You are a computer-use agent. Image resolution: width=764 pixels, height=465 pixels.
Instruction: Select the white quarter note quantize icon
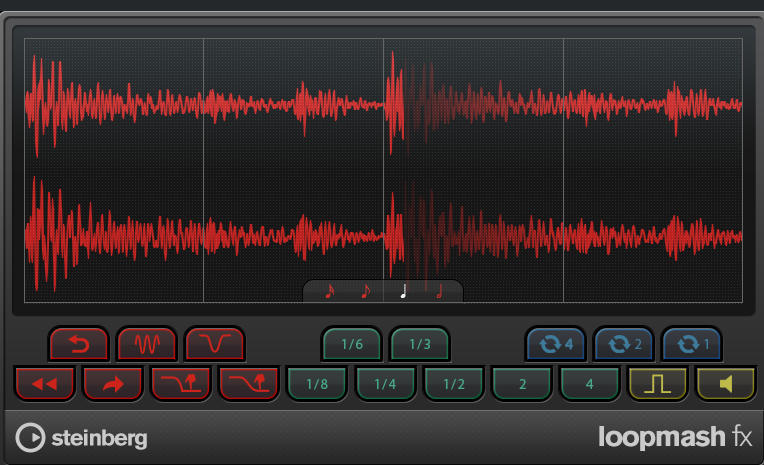[403, 291]
